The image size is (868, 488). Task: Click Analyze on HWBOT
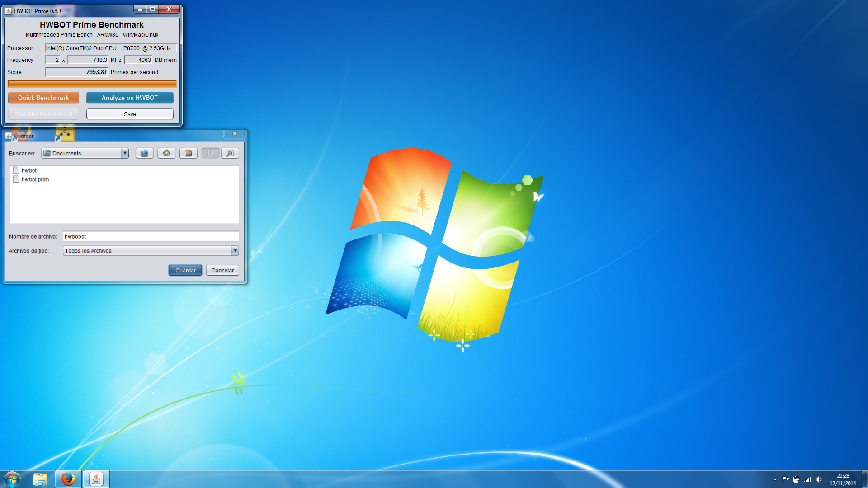coord(130,98)
